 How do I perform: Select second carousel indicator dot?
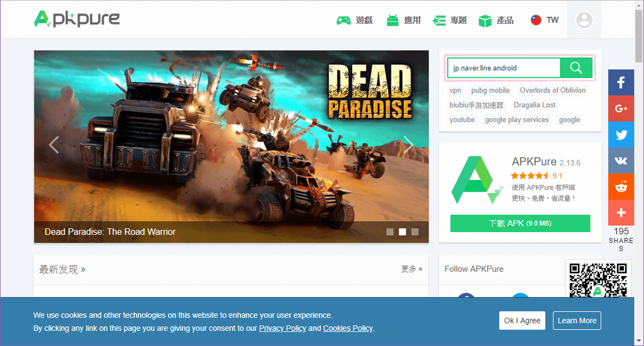click(x=402, y=232)
